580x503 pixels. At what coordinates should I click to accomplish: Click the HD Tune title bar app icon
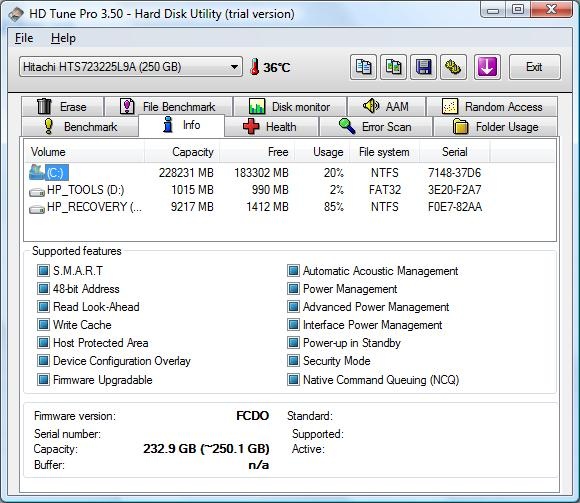click(x=17, y=14)
